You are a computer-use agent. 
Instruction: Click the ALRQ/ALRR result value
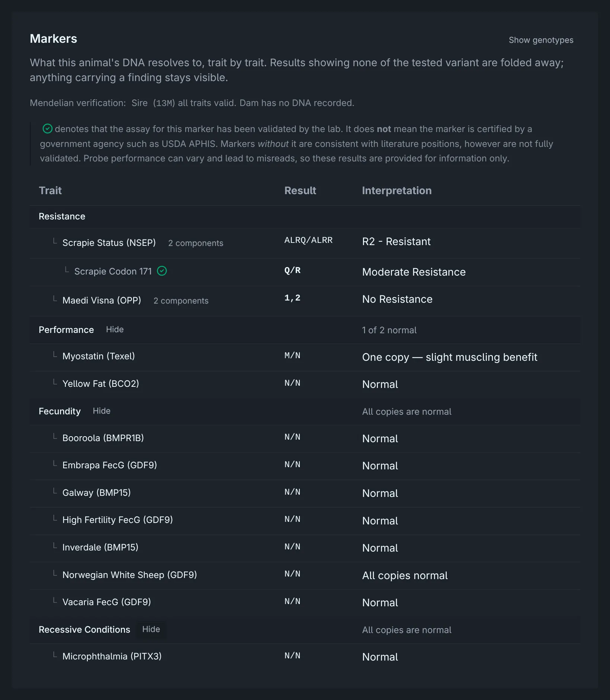(x=308, y=240)
